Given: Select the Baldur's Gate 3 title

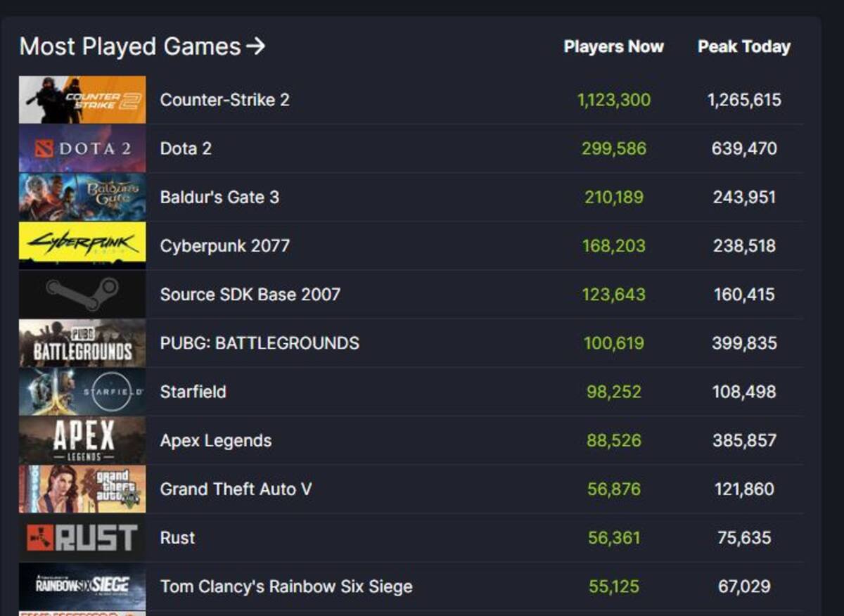Looking at the screenshot, I should [219, 197].
